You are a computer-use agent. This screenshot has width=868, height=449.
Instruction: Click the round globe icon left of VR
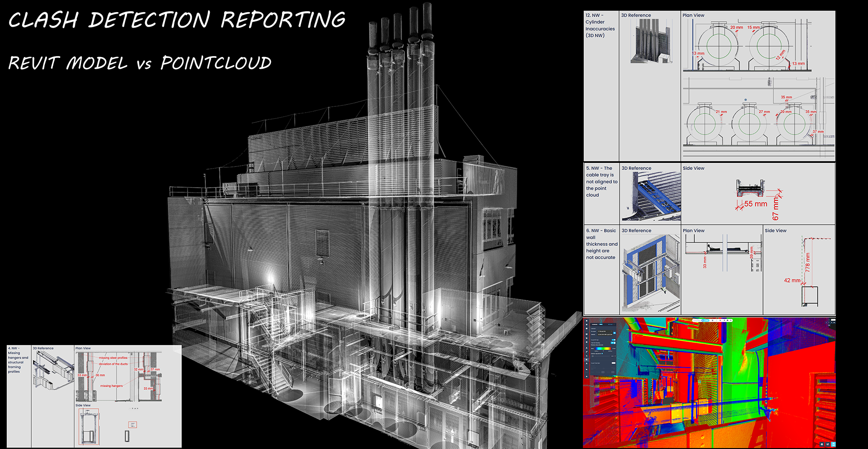tap(822, 444)
